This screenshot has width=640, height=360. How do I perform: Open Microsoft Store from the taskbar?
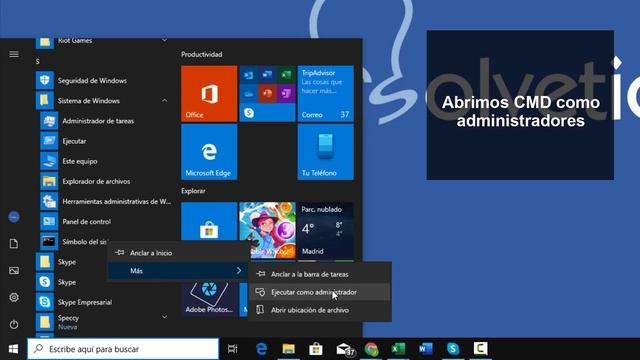[316, 349]
